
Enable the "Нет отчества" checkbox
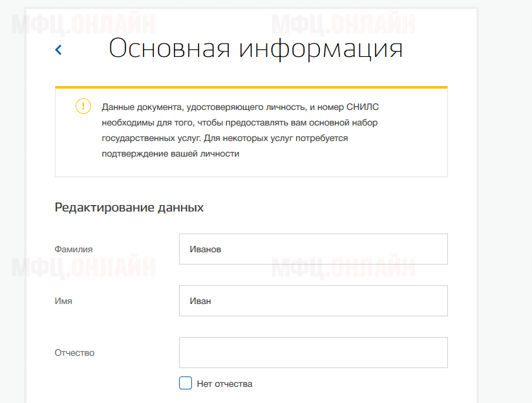(x=186, y=383)
